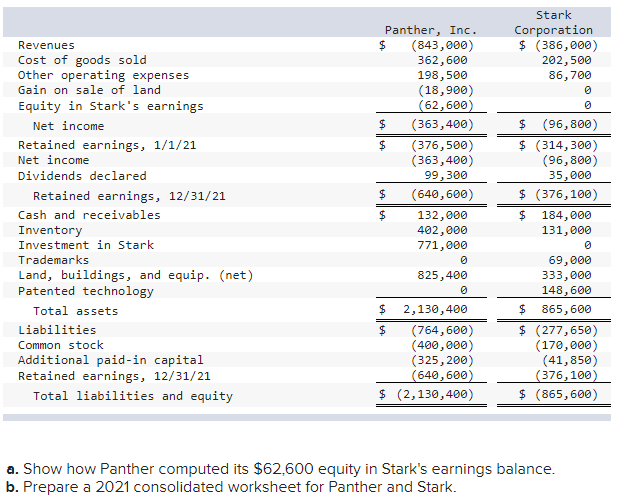
Task: Click question b about the consolidated worksheet
Action: pyautogui.click(x=231, y=487)
